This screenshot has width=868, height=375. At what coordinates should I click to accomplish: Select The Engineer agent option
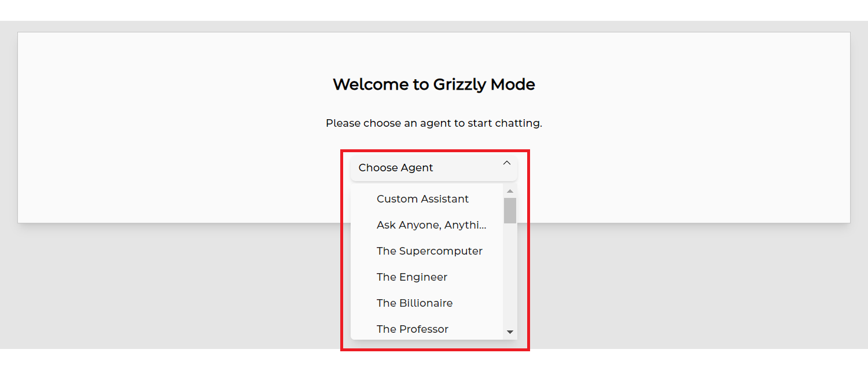[x=412, y=277]
